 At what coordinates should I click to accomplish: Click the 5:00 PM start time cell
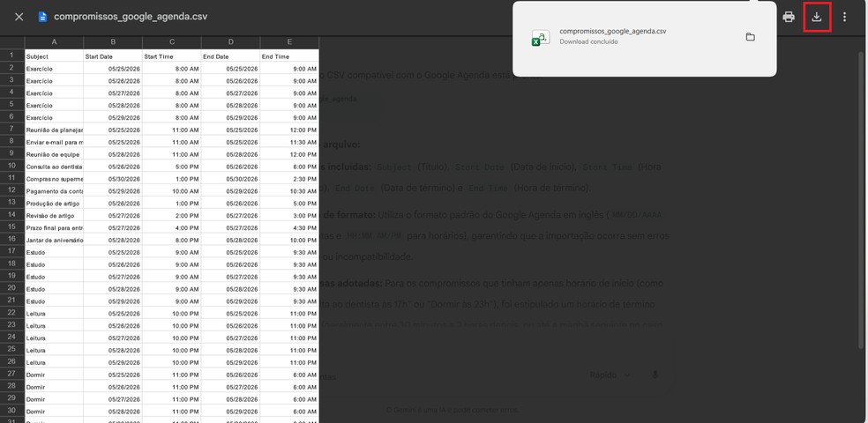pos(172,167)
